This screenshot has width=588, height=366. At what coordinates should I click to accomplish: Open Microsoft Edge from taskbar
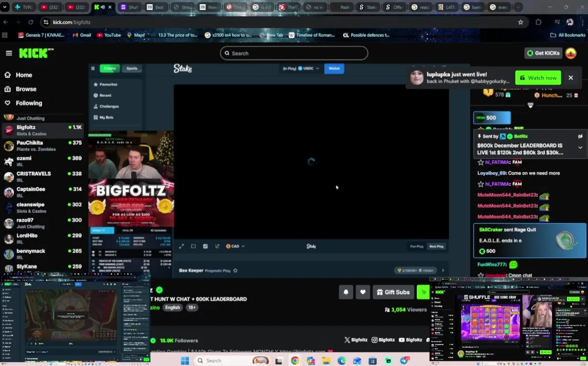point(342,361)
